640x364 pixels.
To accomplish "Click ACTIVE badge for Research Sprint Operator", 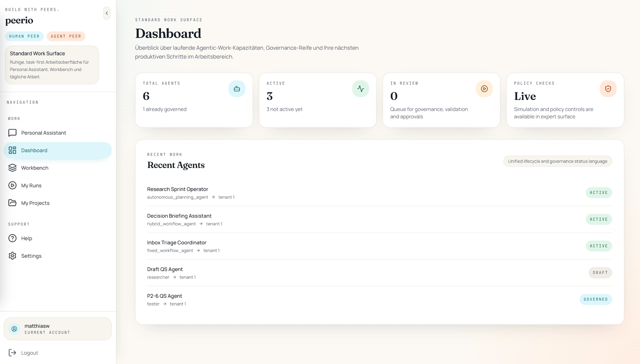I will click(599, 193).
